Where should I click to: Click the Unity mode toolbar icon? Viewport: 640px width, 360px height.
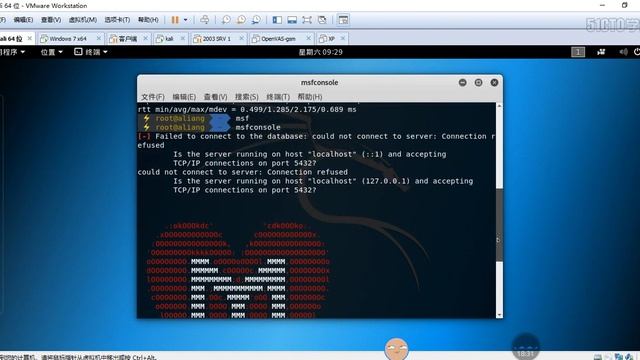click(322, 20)
